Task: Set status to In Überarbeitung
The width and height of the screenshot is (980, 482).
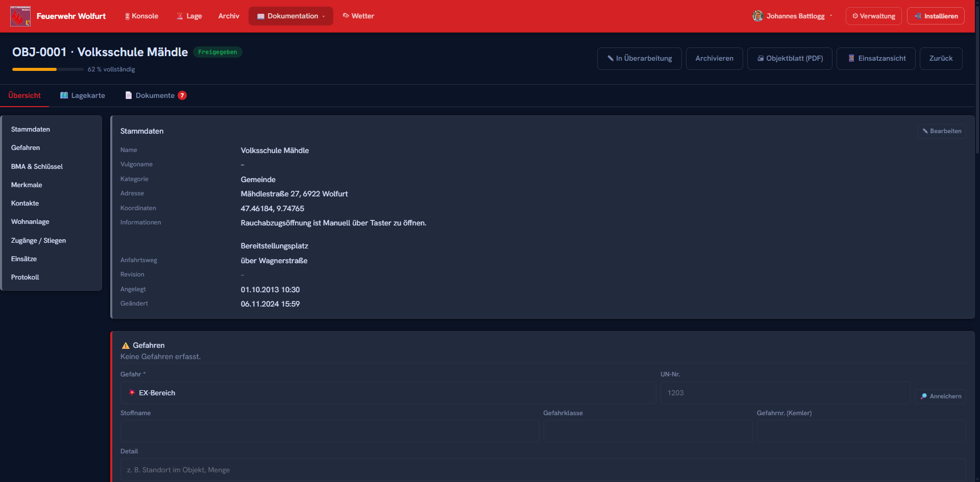Action: [639, 59]
